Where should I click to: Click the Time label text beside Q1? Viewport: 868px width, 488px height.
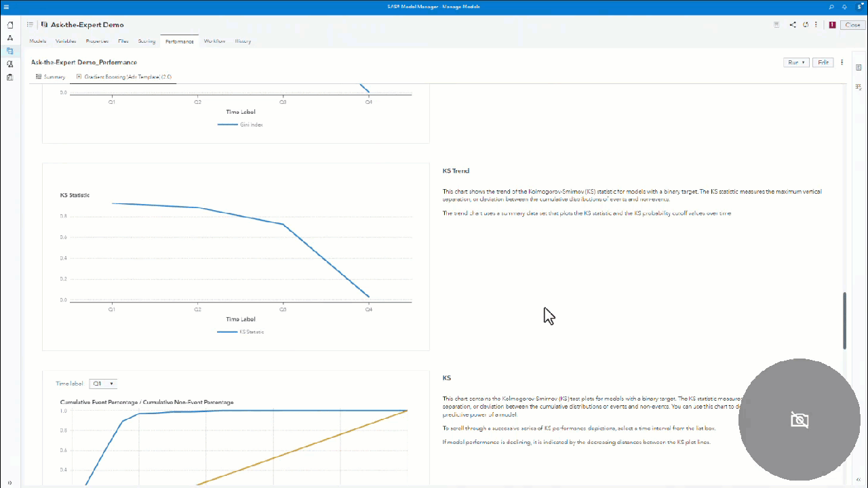69,384
